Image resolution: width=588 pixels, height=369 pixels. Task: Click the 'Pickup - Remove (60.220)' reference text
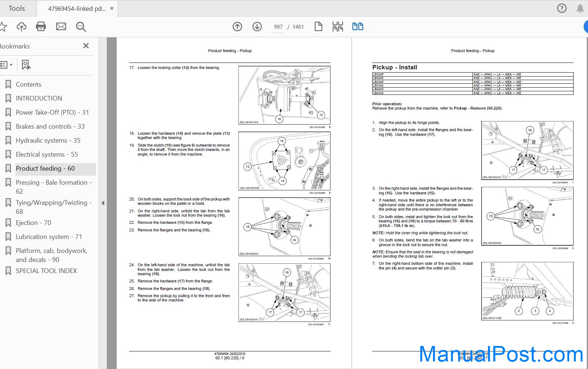(x=478, y=108)
